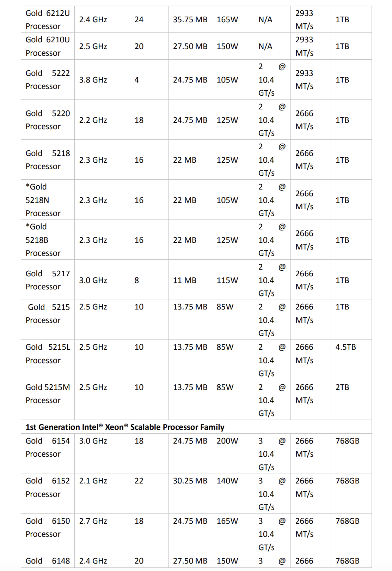This screenshot has height=571, width=392.
Task: Click the *Gold 5218N Processor cell
Action: (x=43, y=200)
